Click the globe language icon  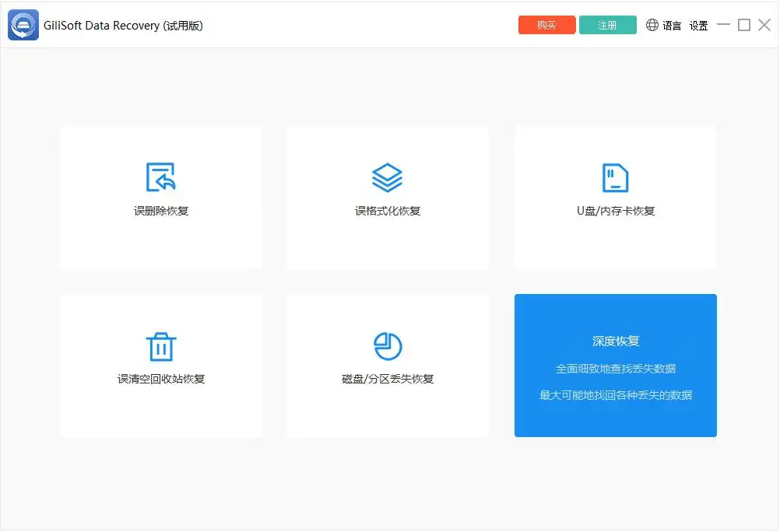(652, 25)
